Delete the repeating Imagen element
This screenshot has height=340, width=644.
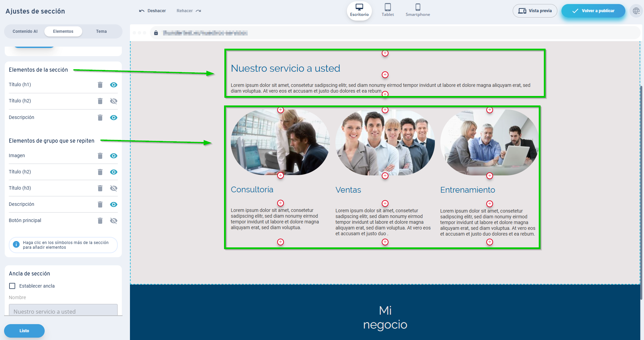(x=100, y=155)
